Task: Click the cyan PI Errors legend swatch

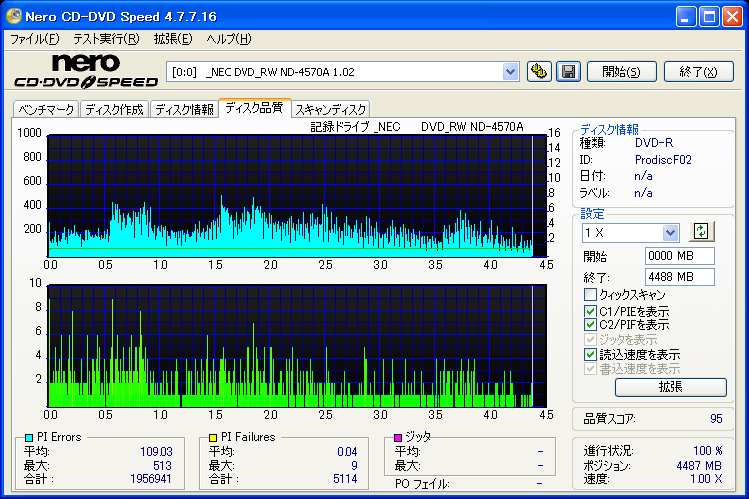Action: 29,437
